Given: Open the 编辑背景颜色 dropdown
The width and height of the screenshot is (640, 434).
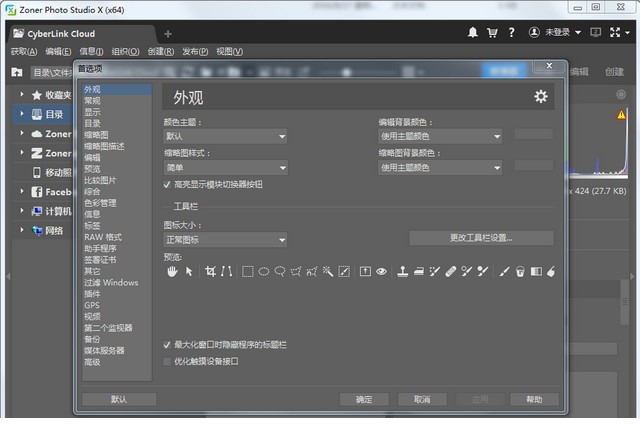Looking at the screenshot, I should 440,136.
